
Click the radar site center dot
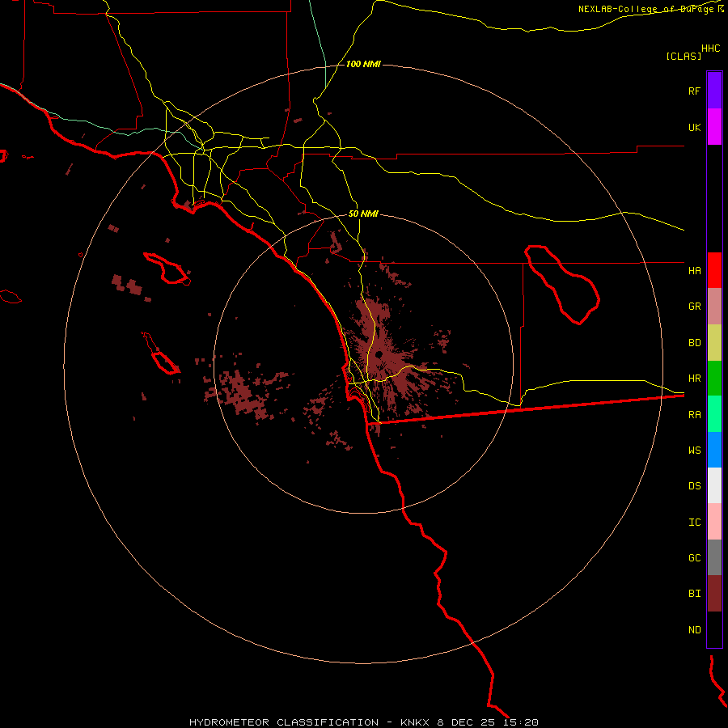[x=379, y=354]
